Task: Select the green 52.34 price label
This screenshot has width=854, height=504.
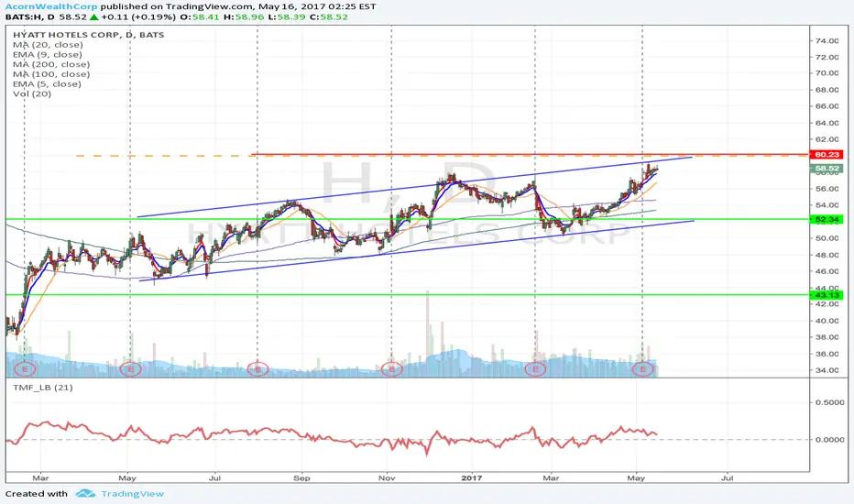Action: (x=827, y=219)
